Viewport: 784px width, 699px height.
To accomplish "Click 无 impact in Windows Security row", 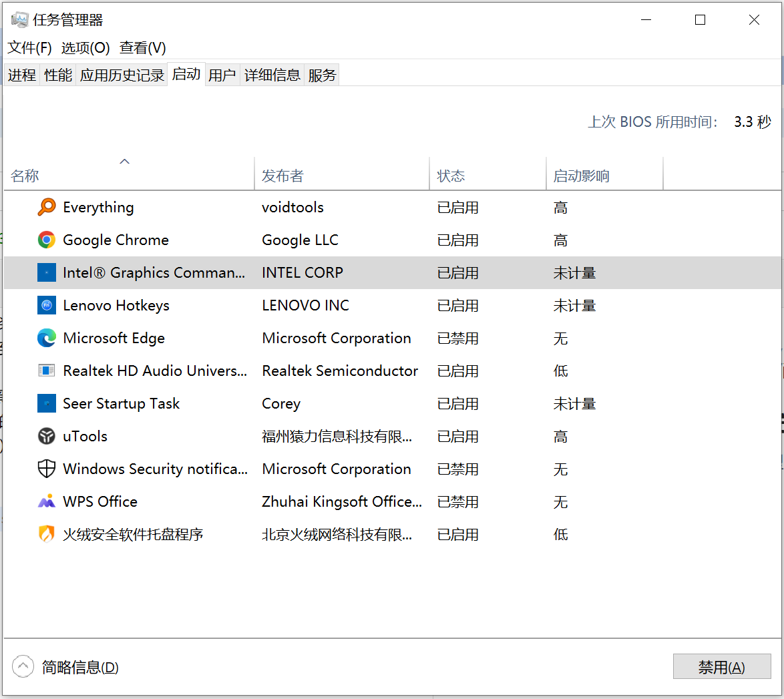I will [560, 469].
